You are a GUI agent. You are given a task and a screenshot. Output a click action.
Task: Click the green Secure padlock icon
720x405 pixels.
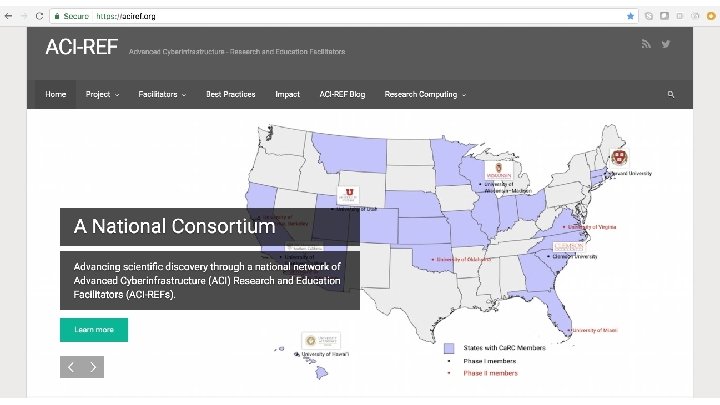[x=57, y=16]
